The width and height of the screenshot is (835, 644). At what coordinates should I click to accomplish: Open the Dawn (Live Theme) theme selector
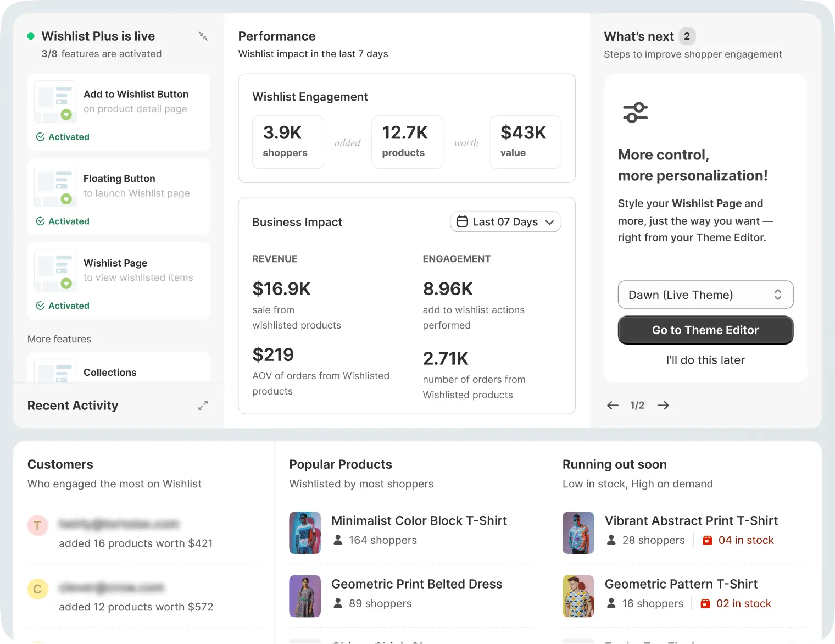click(705, 295)
